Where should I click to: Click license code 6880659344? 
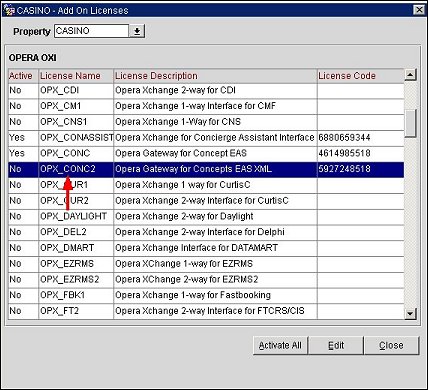tap(344, 137)
